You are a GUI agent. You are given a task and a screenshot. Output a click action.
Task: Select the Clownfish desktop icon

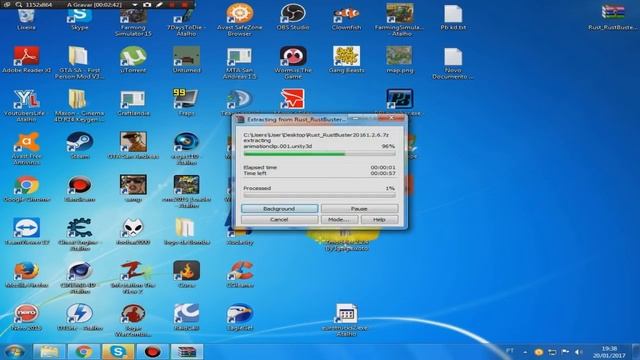point(347,17)
